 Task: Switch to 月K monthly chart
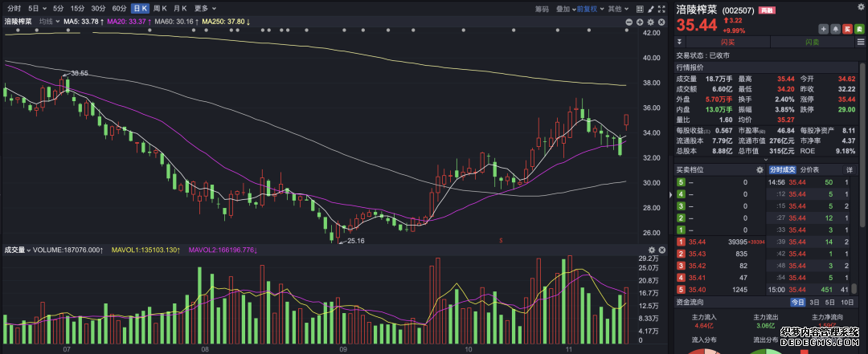coord(181,8)
